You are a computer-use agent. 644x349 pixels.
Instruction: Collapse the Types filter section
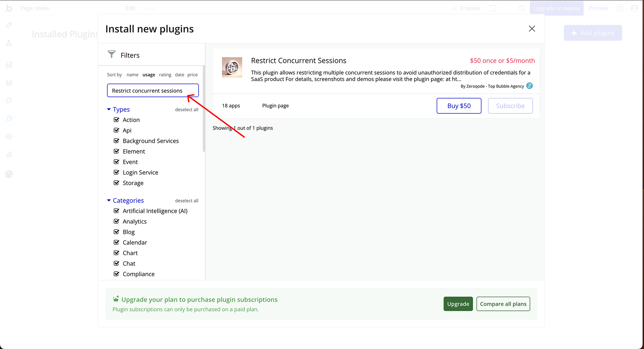coord(109,109)
